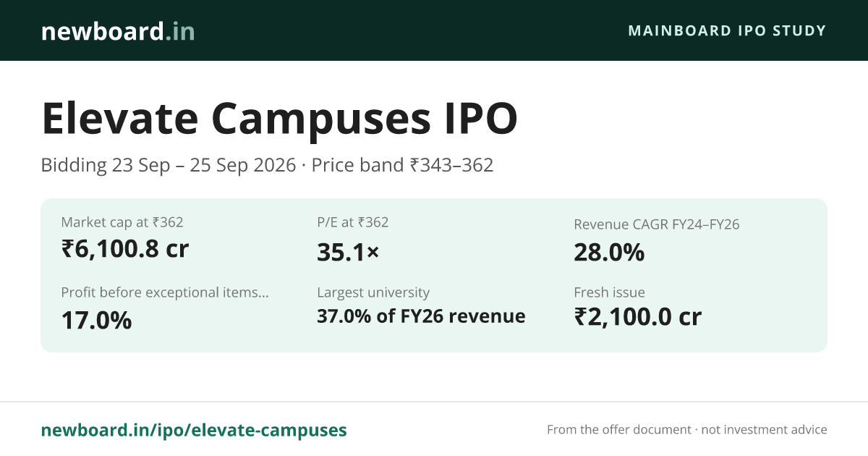Click the 37.0% of FY26 revenue value
Screen dimensions: 868x456
[x=421, y=316]
